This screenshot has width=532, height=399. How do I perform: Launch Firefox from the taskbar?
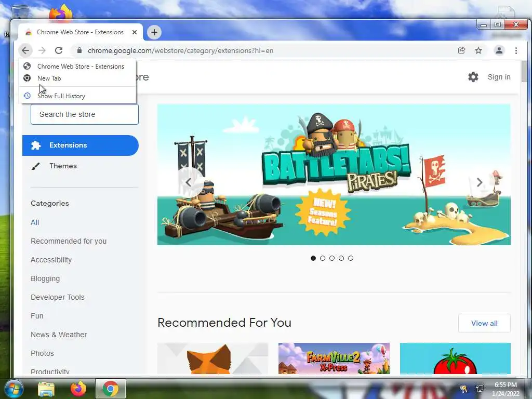[78, 389]
